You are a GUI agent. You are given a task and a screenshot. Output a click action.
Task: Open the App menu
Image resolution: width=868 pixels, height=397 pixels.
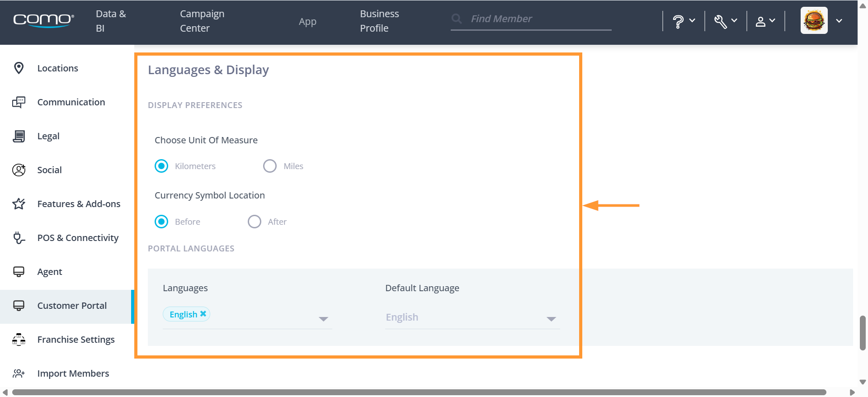[x=307, y=21]
